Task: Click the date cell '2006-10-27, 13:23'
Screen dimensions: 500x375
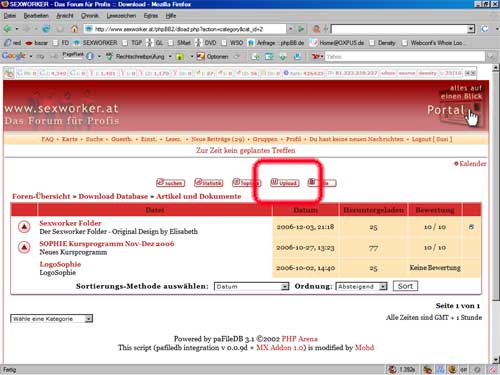Action: (305, 247)
